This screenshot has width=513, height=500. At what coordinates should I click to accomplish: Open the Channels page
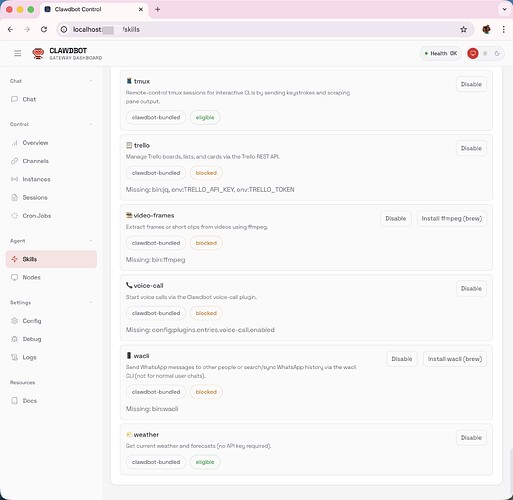coord(51,161)
